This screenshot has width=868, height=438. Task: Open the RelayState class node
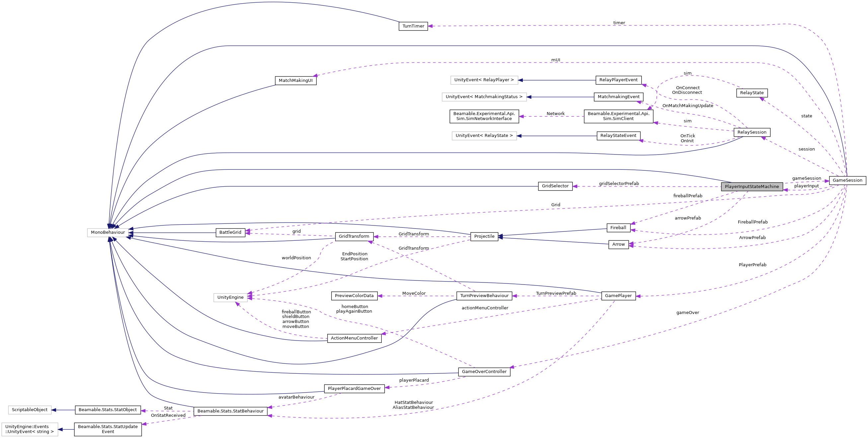coord(752,93)
